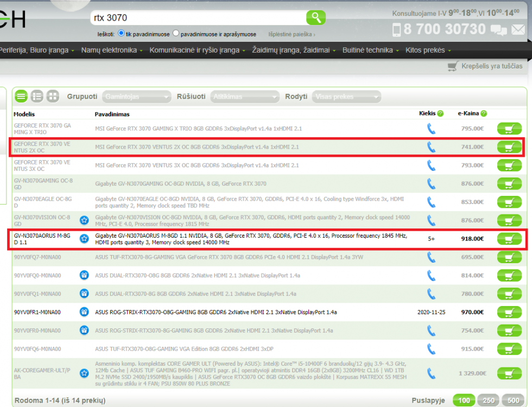Open the Rūšiuoti Atitikimas dropdown
The height and width of the screenshot is (407, 532).
tap(245, 97)
